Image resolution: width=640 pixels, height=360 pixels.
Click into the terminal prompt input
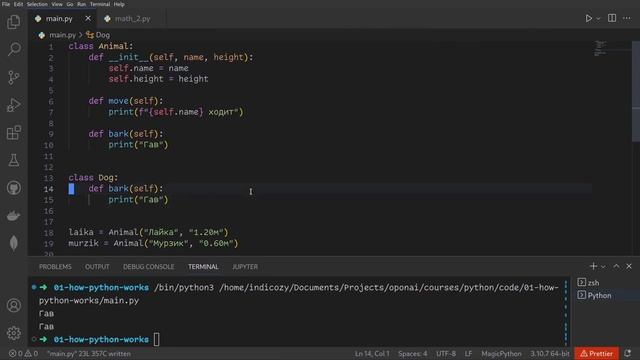click(156, 340)
